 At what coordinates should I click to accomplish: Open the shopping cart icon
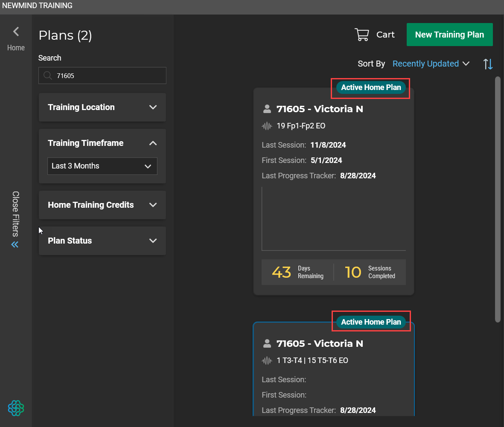point(362,35)
